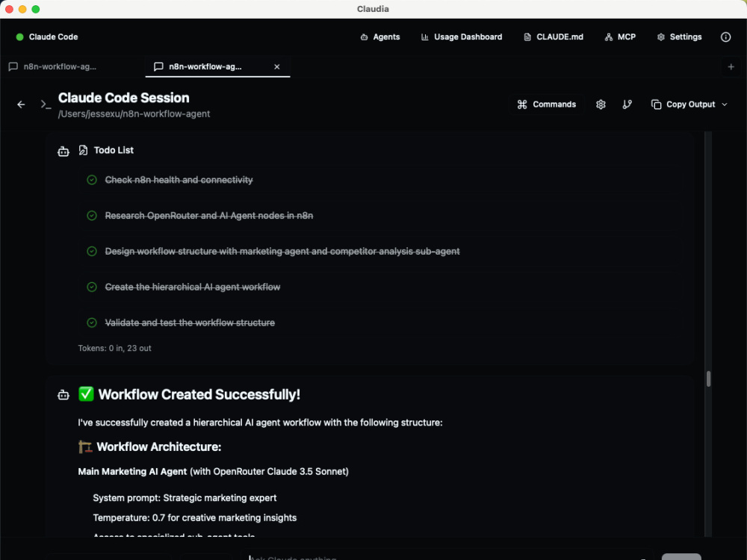Image resolution: width=747 pixels, height=560 pixels.
Task: Open the Copy Output dropdown
Action: point(689,105)
